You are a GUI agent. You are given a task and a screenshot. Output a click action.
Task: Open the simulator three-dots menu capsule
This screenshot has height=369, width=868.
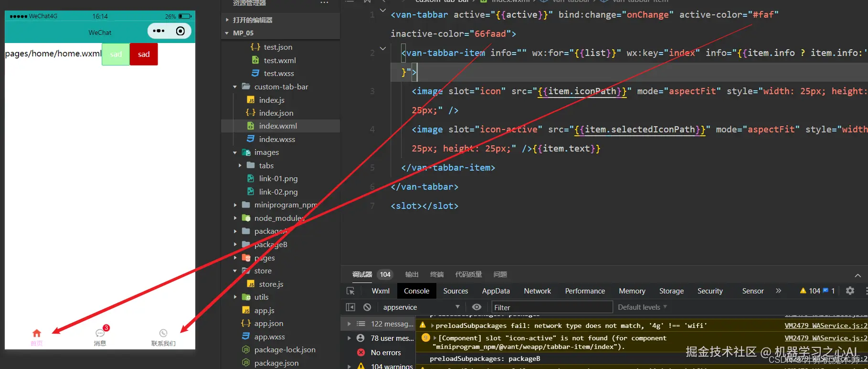coord(159,31)
